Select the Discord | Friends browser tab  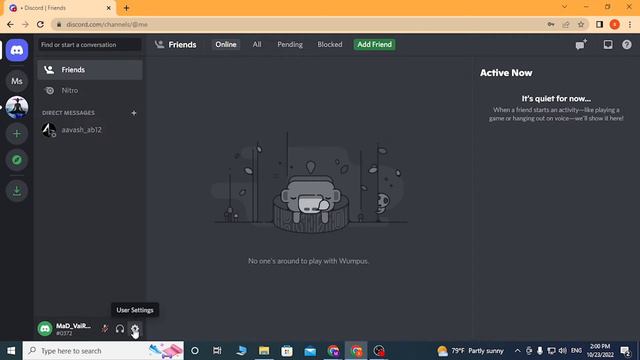pyautogui.click(x=60, y=8)
